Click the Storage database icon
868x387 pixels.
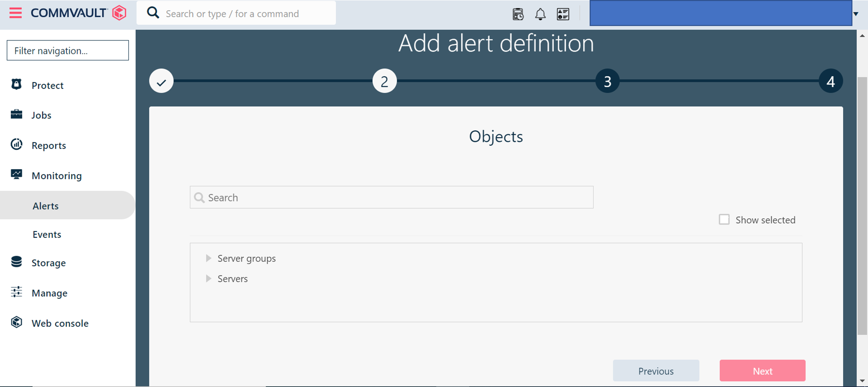click(17, 262)
